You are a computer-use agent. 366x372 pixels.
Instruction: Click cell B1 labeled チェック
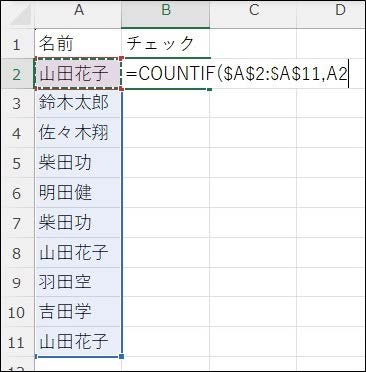(166, 43)
